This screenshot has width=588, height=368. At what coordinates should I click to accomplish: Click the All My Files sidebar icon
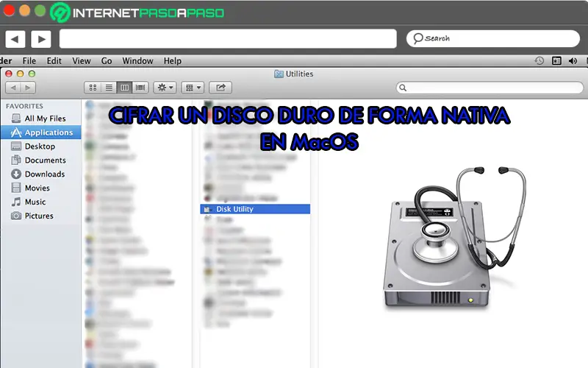pyautogui.click(x=16, y=118)
